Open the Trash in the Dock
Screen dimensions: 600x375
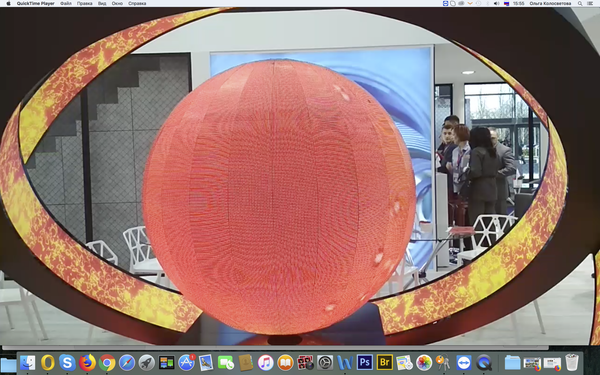[572, 362]
